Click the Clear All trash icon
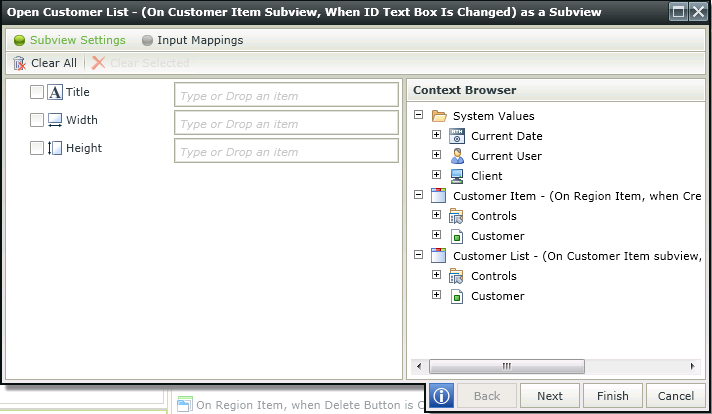This screenshot has width=712, height=414. tap(19, 63)
